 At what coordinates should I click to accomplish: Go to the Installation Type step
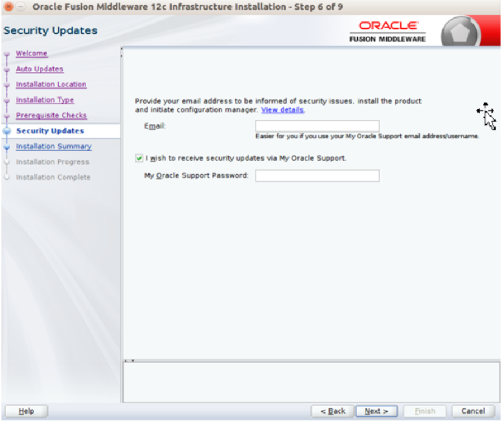pos(45,99)
